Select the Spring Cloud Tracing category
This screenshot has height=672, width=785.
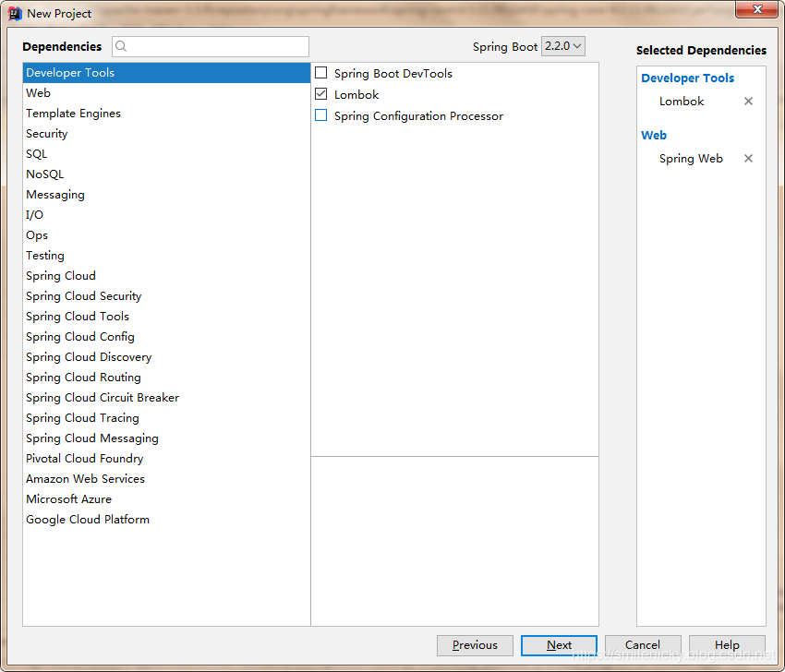point(166,418)
